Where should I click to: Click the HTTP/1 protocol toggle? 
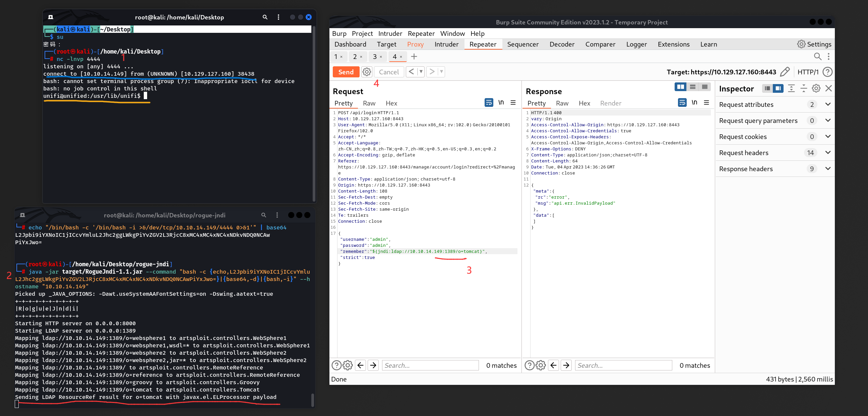pos(808,72)
